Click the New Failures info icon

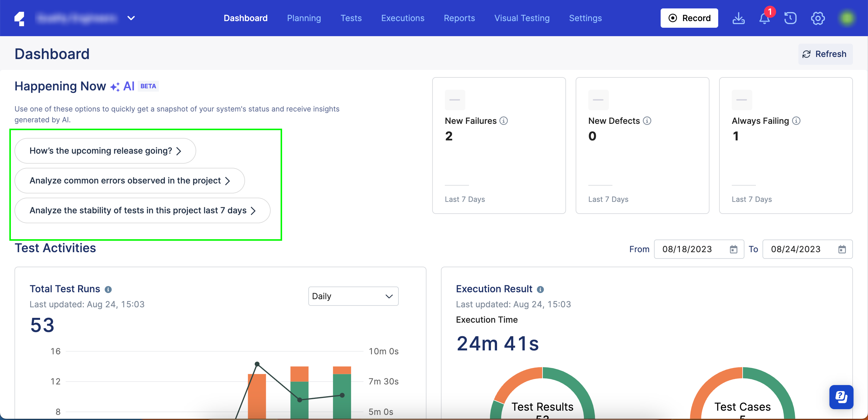tap(503, 121)
